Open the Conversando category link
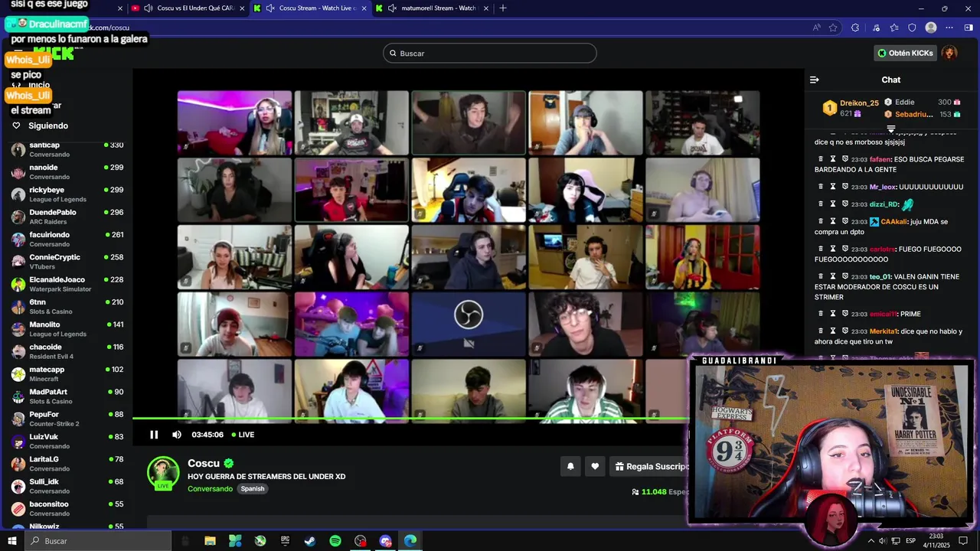This screenshot has height=551, width=980. coord(210,489)
